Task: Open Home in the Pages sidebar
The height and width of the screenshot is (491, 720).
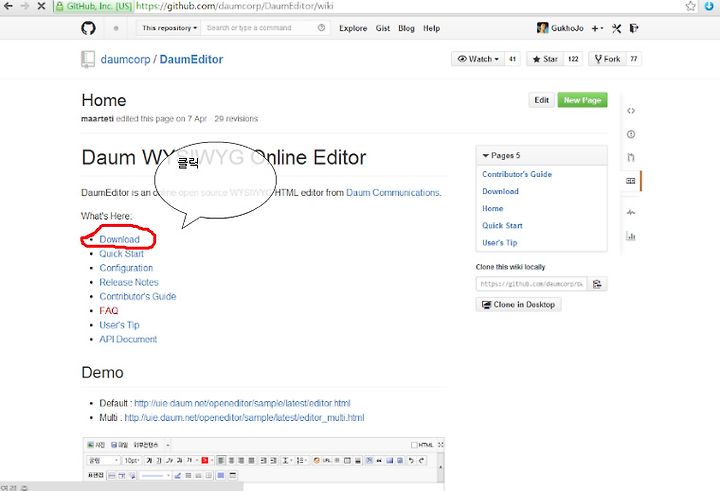Action: (493, 208)
